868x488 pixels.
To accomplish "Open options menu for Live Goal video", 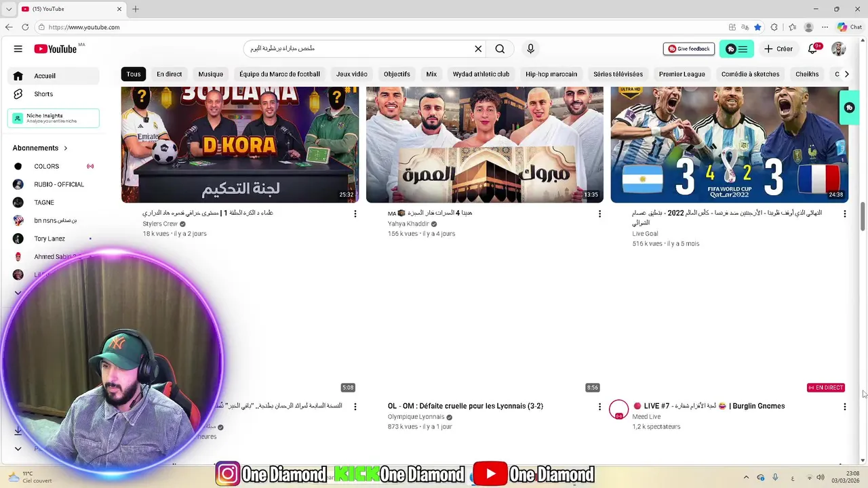I will [844, 213].
